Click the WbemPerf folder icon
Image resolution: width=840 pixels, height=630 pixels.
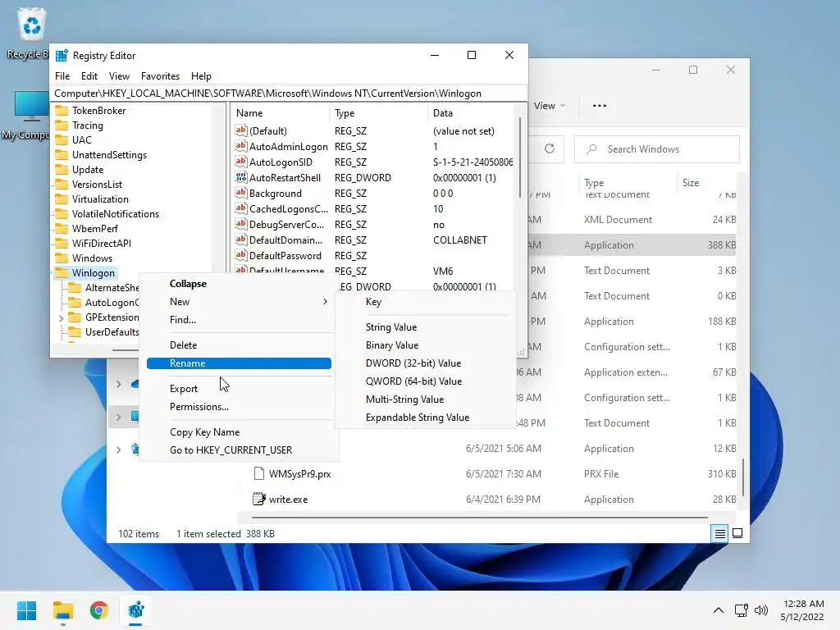pos(62,228)
